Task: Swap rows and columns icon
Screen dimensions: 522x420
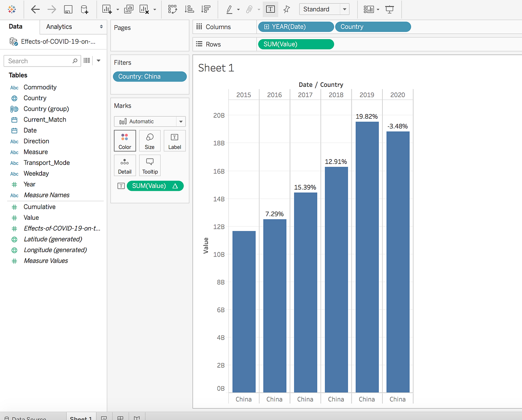Action: click(x=173, y=9)
